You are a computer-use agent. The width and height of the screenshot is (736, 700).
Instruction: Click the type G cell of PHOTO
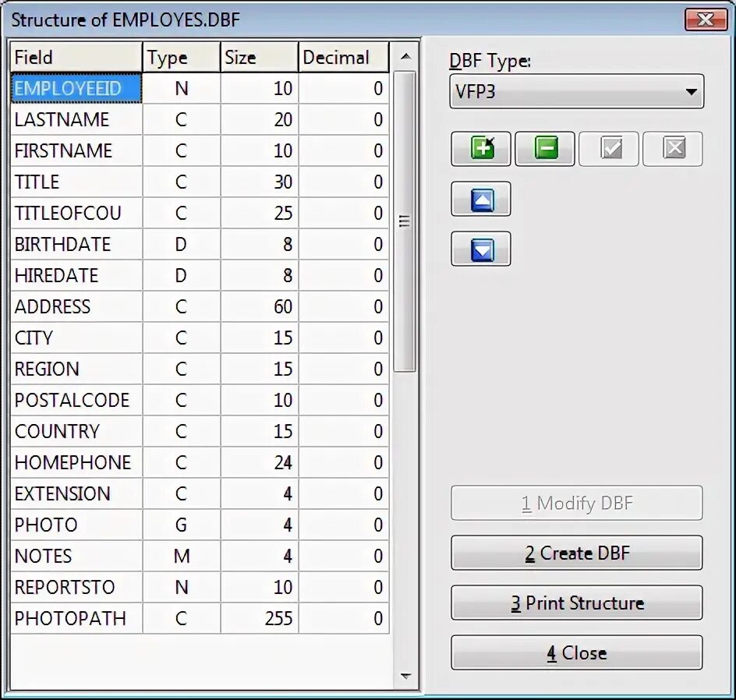click(x=181, y=525)
